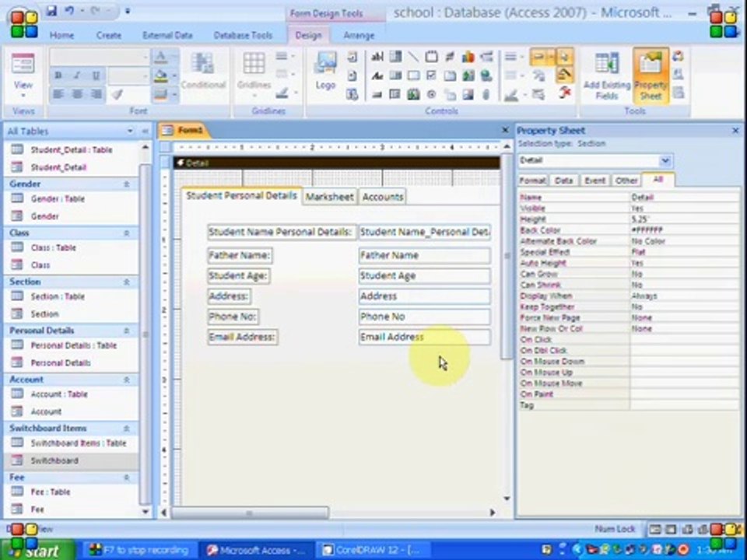Screen dimensions: 747x560
Task: Select the Hyperlink control with globe
Action: point(486,75)
